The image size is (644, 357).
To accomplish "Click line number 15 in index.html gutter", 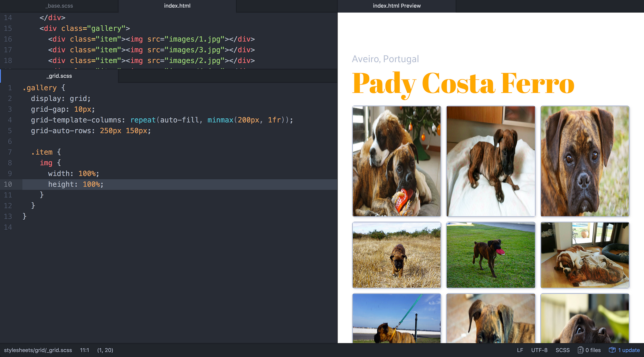I will tap(8, 29).
